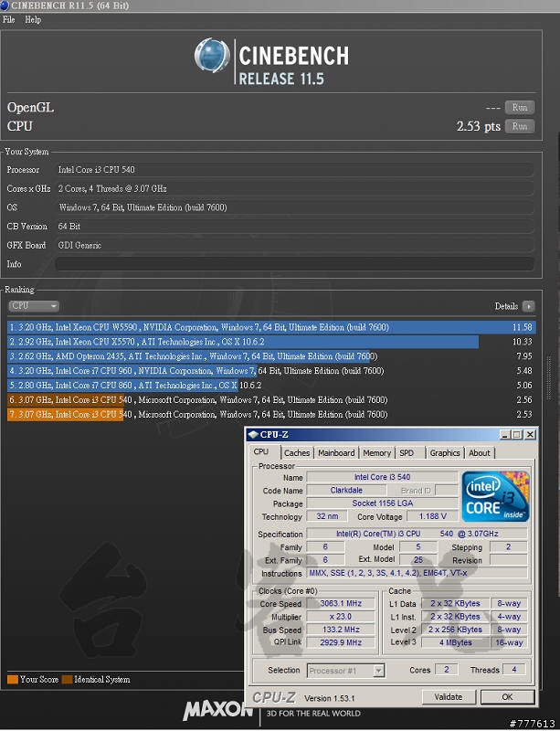Run the OpenGL benchmark
The height and width of the screenshot is (731, 560).
point(520,108)
